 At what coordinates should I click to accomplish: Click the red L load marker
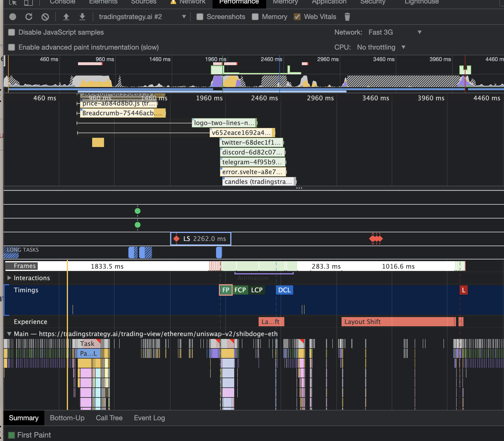pyautogui.click(x=464, y=290)
